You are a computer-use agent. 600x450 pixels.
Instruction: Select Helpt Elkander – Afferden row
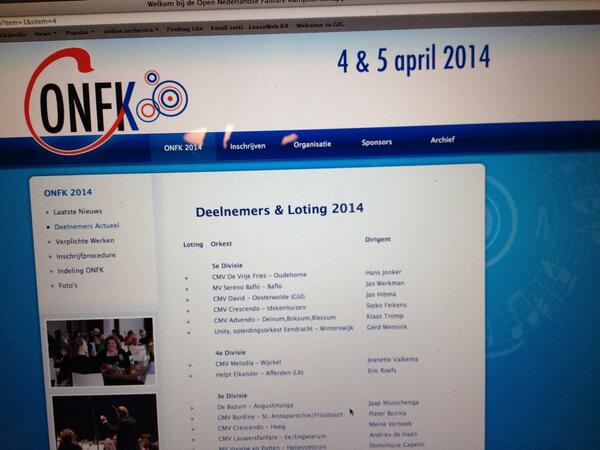click(259, 373)
